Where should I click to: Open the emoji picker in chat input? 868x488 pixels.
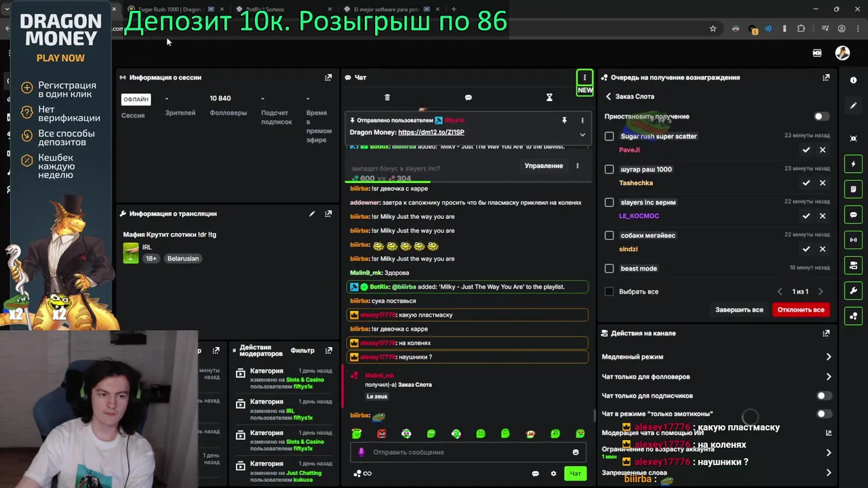(576, 452)
